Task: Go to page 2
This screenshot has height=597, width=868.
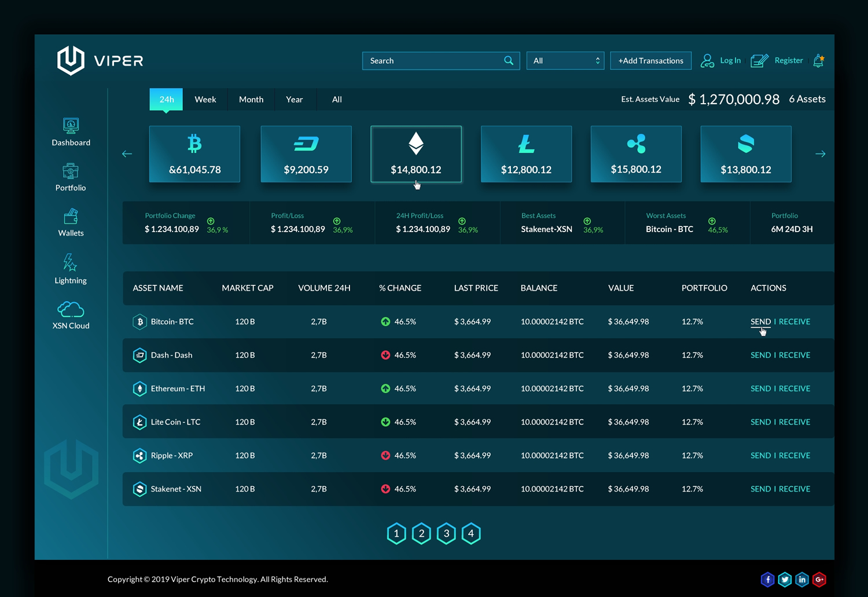Action: [x=421, y=533]
